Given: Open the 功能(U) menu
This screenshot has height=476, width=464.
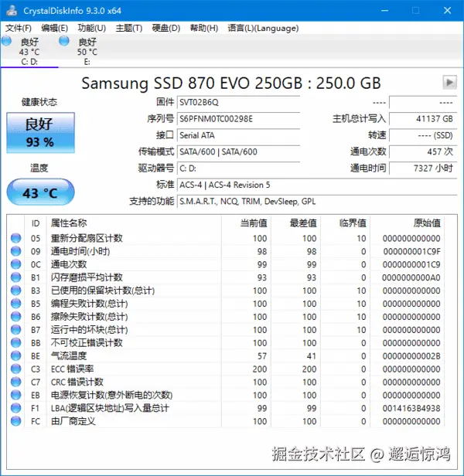Looking at the screenshot, I should (92, 29).
